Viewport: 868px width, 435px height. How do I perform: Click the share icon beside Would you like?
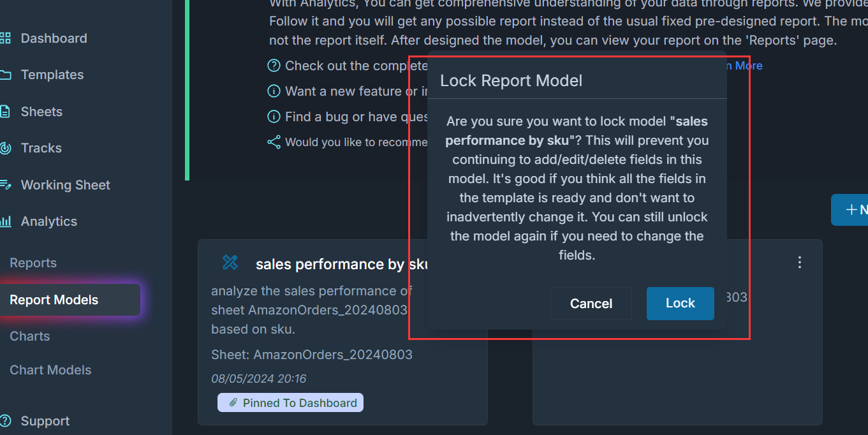(x=274, y=142)
